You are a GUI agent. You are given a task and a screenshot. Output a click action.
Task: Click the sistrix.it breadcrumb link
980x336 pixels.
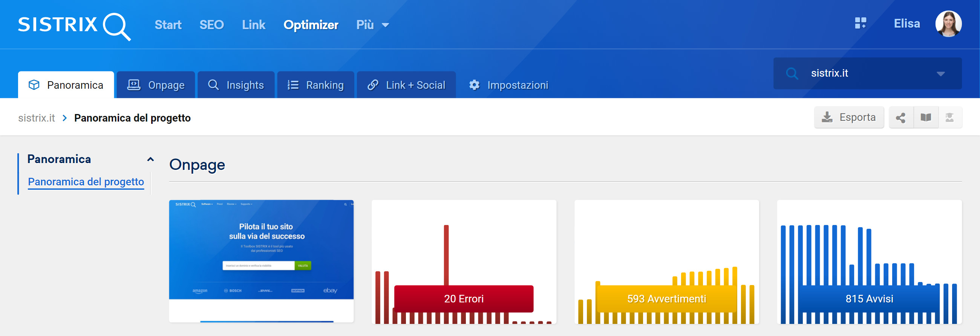[37, 118]
